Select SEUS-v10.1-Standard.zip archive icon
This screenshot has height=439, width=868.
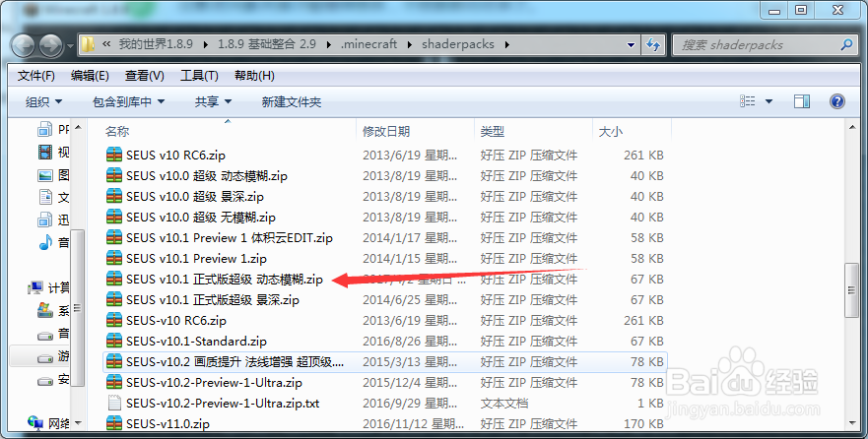[x=114, y=342]
